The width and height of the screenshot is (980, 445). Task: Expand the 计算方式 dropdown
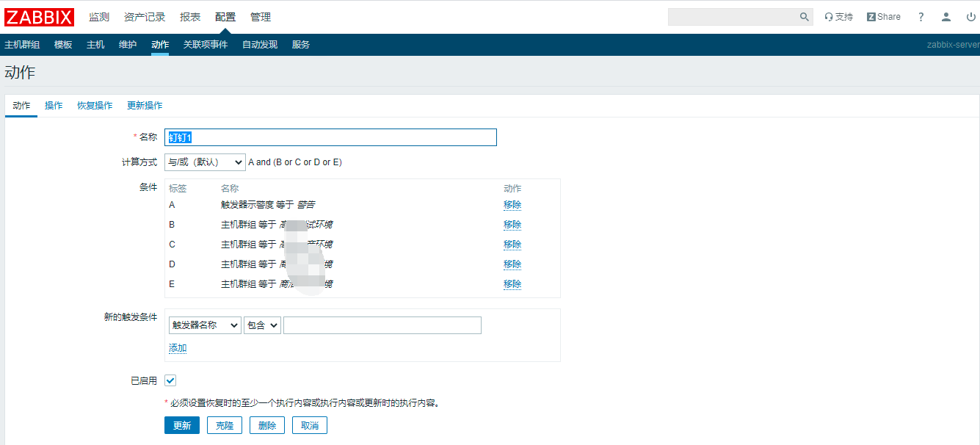click(205, 162)
